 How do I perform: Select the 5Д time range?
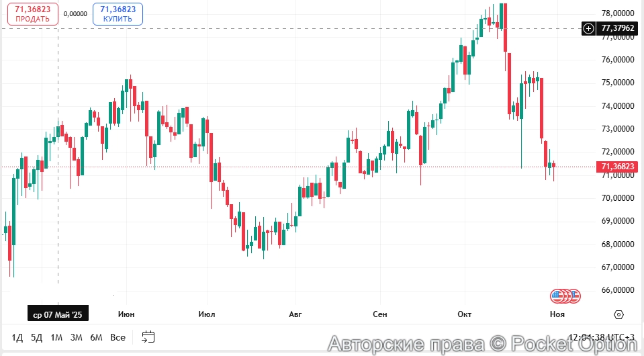click(37, 337)
